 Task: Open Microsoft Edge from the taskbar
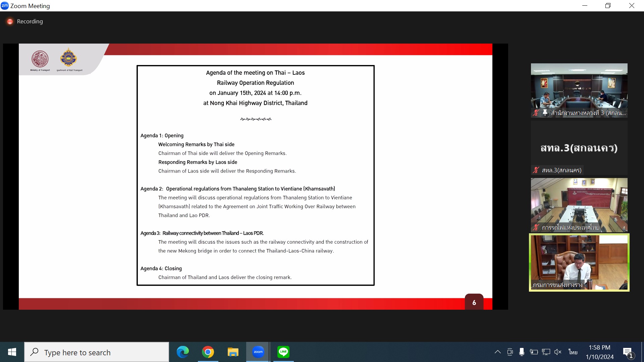point(183,352)
